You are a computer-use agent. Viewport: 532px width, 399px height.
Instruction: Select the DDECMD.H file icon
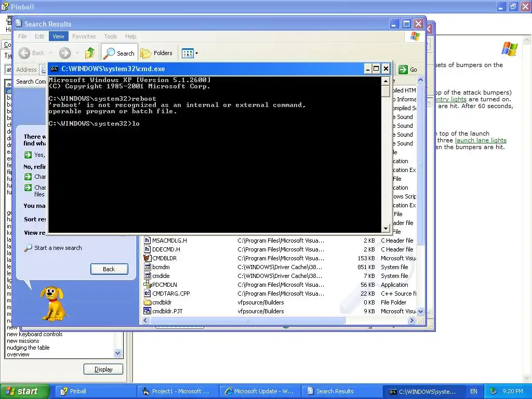coord(147,249)
